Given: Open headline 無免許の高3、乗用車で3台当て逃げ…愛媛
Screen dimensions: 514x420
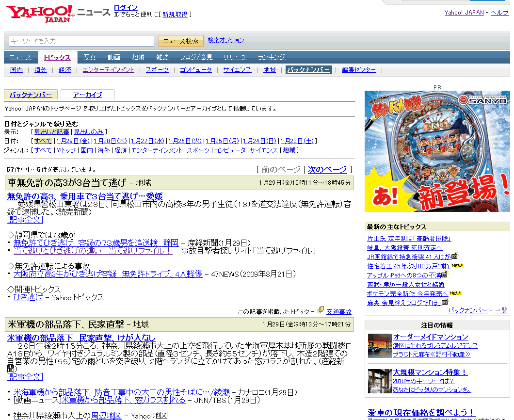Looking at the screenshot, I should click(85, 196).
